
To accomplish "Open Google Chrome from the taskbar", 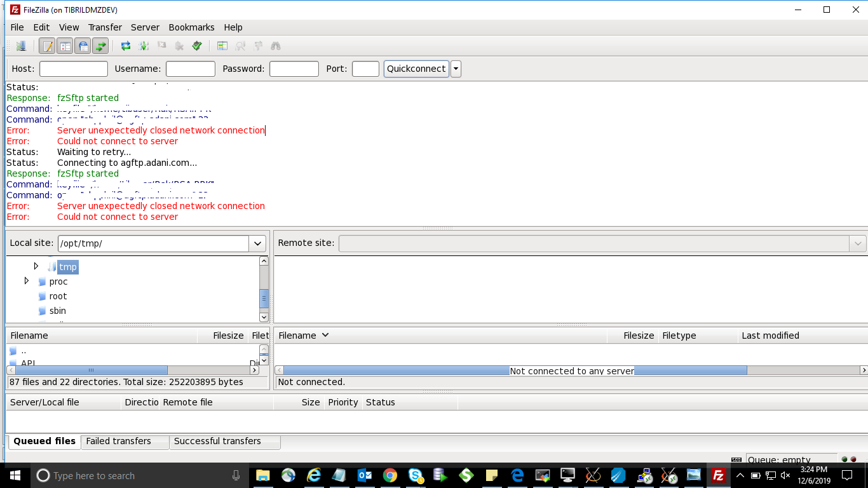I will click(390, 475).
